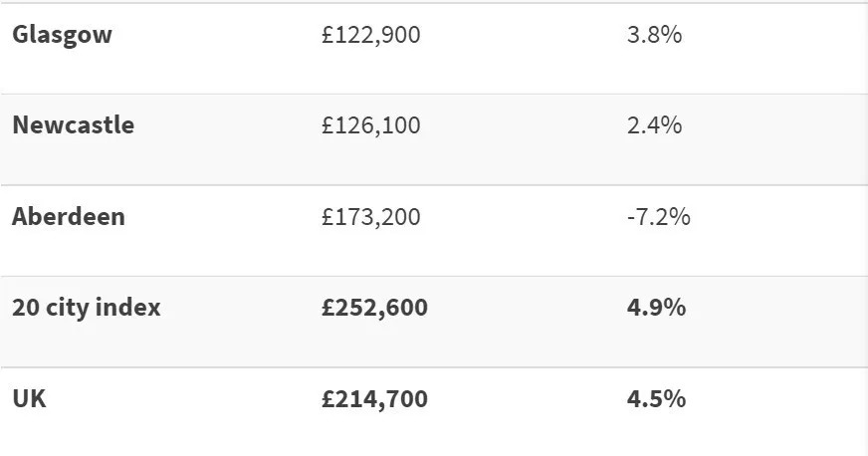Click the UK 4.5% growth value

656,399
